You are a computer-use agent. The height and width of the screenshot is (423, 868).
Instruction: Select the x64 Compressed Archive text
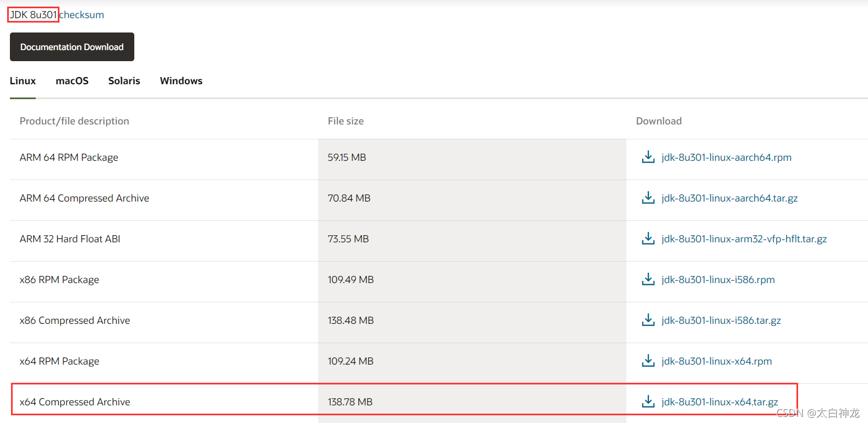[x=75, y=402]
